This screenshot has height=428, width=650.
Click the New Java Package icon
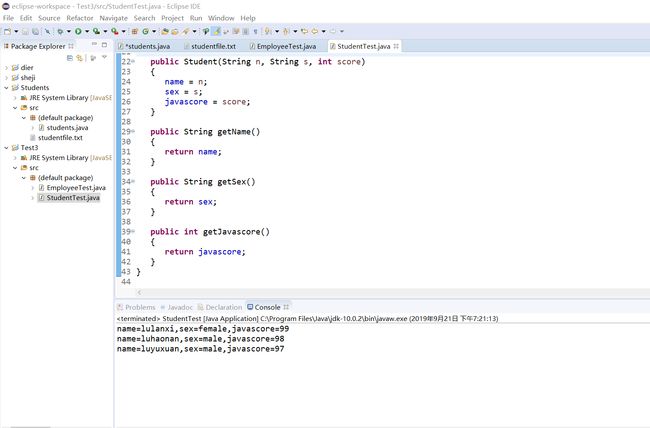point(134,32)
